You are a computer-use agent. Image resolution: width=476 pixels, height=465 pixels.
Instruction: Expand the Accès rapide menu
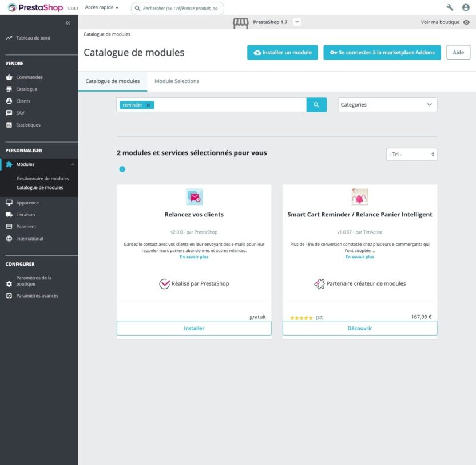click(x=101, y=8)
